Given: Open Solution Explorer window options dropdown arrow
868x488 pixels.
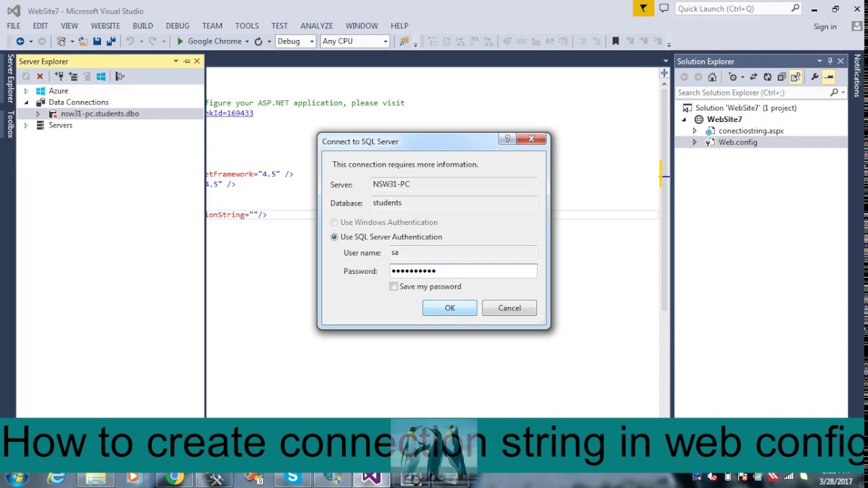Looking at the screenshot, I should coord(819,61).
